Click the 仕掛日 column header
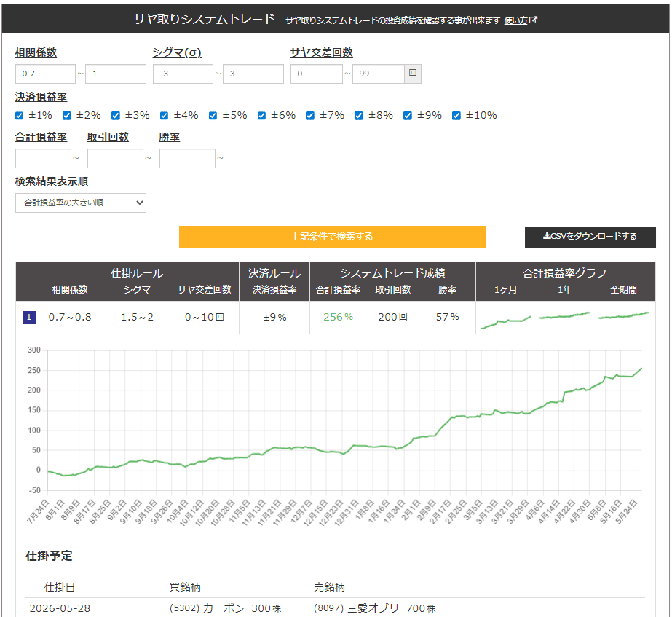This screenshot has width=672, height=617. [60, 587]
